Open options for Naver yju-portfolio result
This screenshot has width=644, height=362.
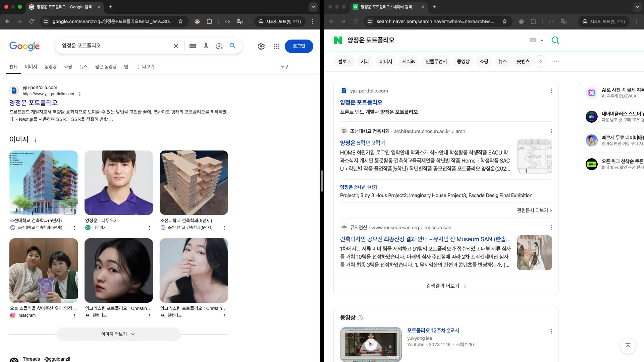click(551, 91)
